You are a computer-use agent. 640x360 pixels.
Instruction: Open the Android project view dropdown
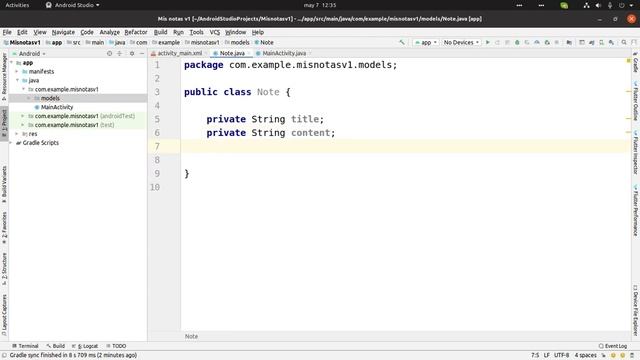click(29, 53)
